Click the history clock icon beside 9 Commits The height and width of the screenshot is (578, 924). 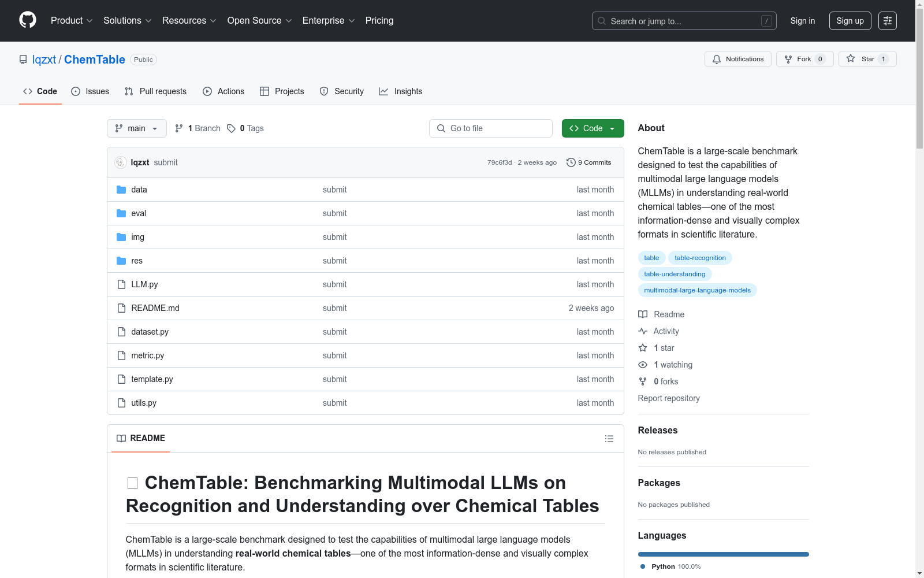[x=571, y=162]
